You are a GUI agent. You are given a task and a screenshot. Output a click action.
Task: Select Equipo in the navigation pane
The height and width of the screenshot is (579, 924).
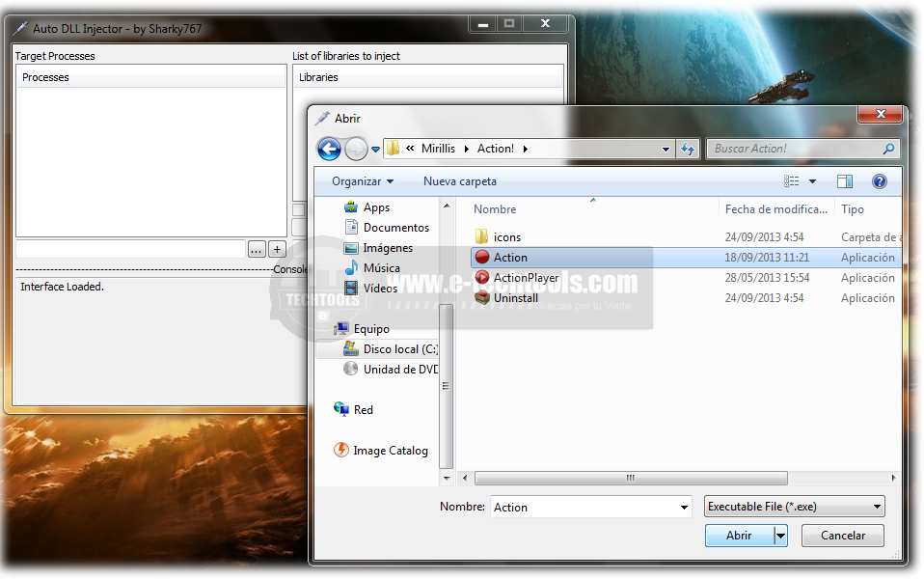(362, 329)
